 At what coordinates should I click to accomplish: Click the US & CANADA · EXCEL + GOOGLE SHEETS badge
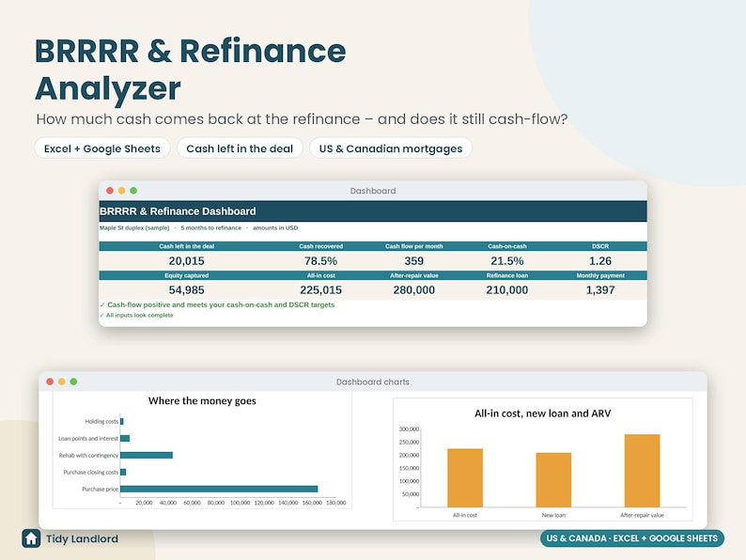(632, 538)
